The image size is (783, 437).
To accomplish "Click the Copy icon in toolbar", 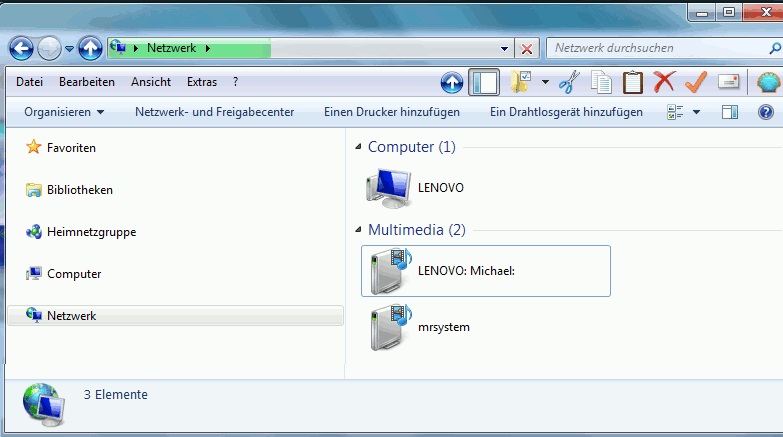I will point(601,82).
